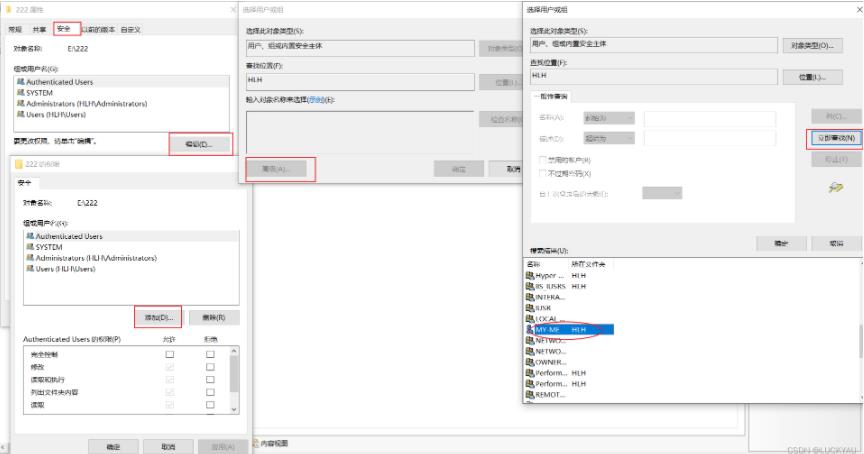Click SYSTEM group icon in 222 属性 window
Image resolution: width=864 pixels, height=454 pixels.
tap(21, 93)
